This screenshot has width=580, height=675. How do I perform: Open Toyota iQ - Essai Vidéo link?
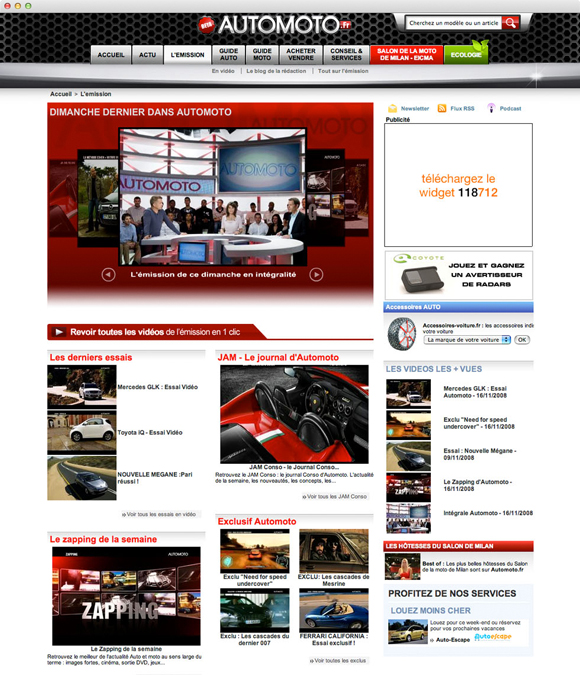(150, 432)
